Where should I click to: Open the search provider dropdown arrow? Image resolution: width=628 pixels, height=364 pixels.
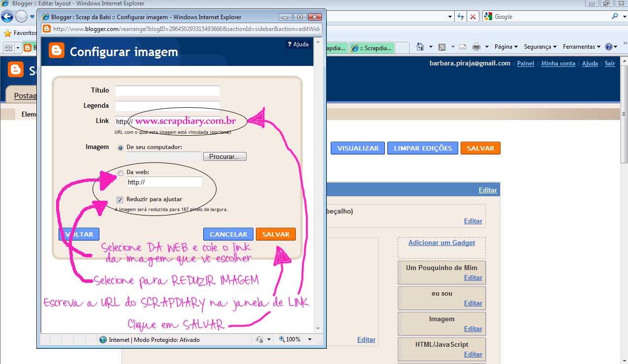[624, 16]
